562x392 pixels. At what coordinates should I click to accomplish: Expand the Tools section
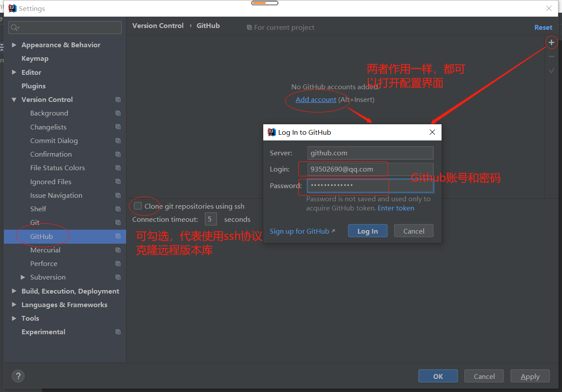(x=14, y=318)
